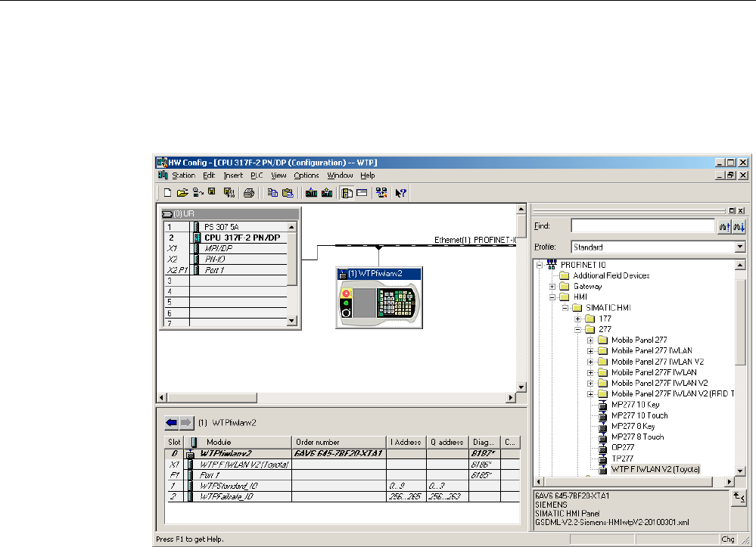The width and height of the screenshot is (756, 547).
Task: Click the Open folder toolbar icon
Action: tap(182, 193)
